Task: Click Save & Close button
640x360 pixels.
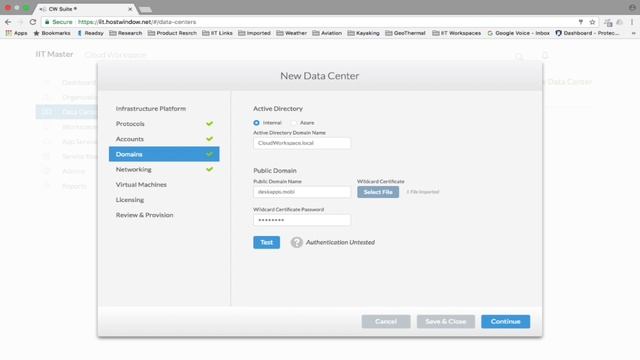Action: [x=446, y=322]
